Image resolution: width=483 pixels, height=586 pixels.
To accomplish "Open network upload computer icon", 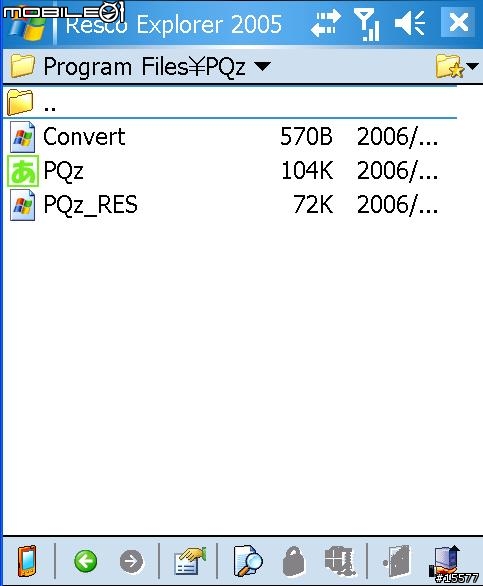I will (446, 561).
